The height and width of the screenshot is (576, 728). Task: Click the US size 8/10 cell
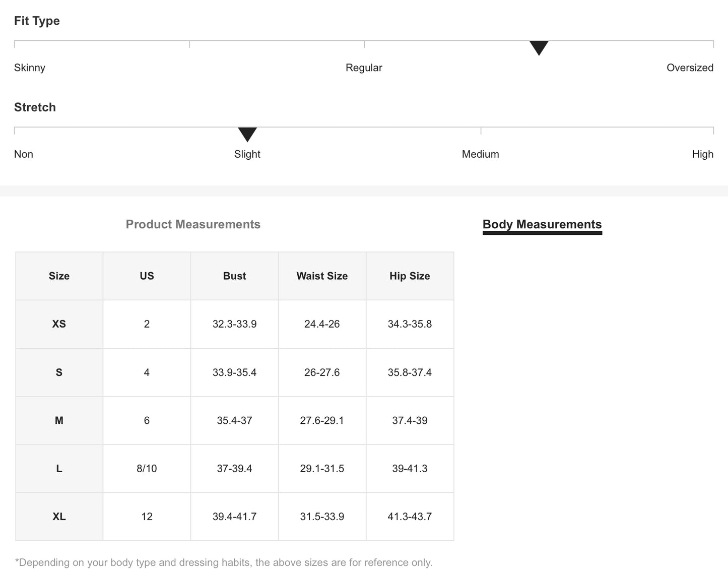tap(147, 469)
